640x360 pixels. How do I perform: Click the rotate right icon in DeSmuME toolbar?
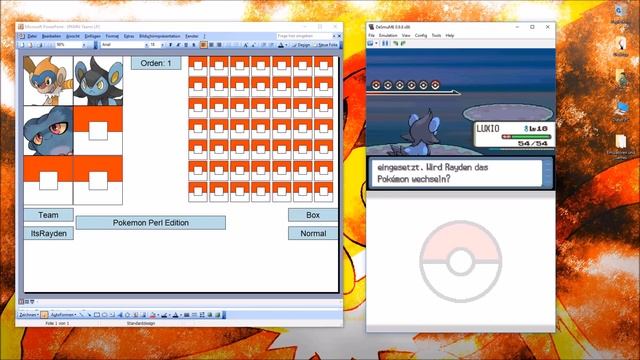pyautogui.click(x=403, y=43)
